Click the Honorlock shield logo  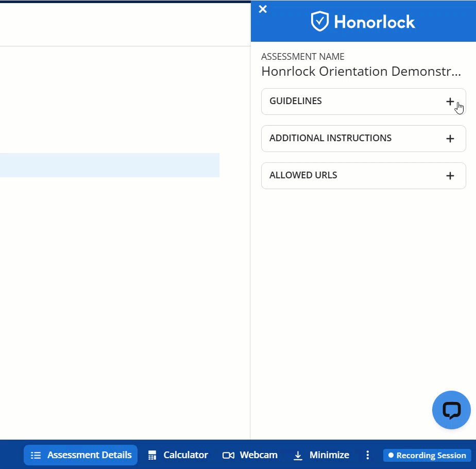(x=320, y=21)
